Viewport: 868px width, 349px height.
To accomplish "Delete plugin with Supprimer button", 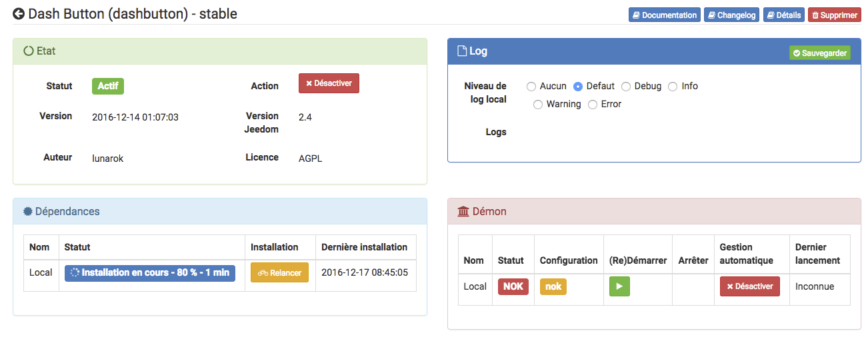I will click(834, 15).
